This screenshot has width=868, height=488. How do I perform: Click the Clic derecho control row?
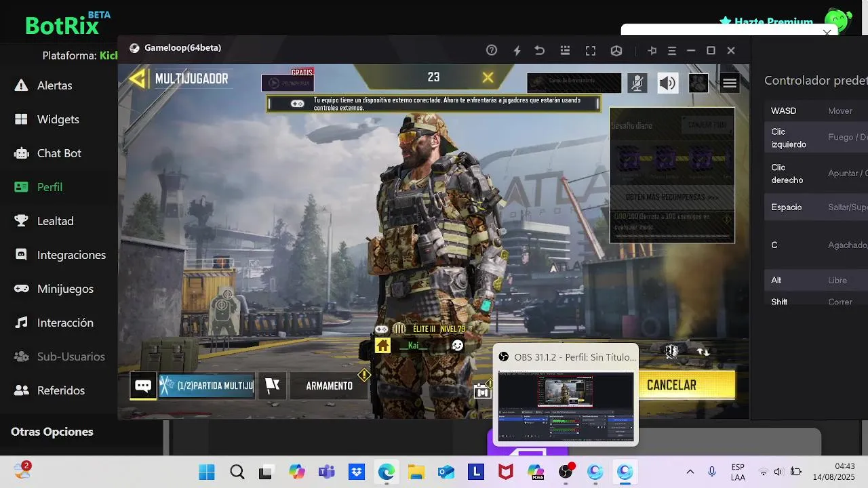coord(816,174)
